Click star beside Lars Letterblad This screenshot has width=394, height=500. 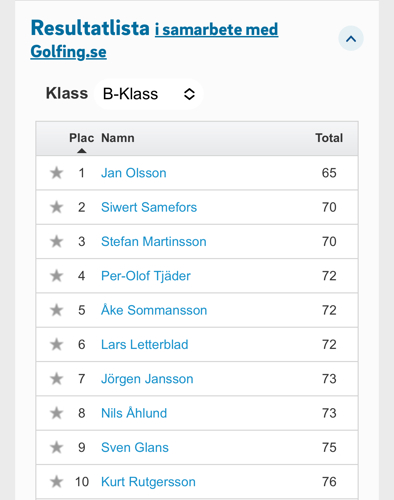[x=56, y=345]
